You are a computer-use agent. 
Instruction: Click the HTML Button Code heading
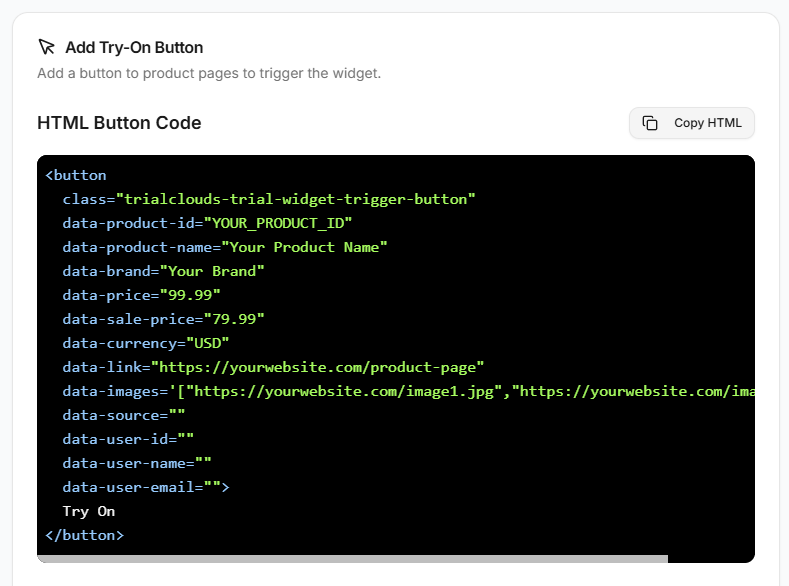(x=119, y=123)
